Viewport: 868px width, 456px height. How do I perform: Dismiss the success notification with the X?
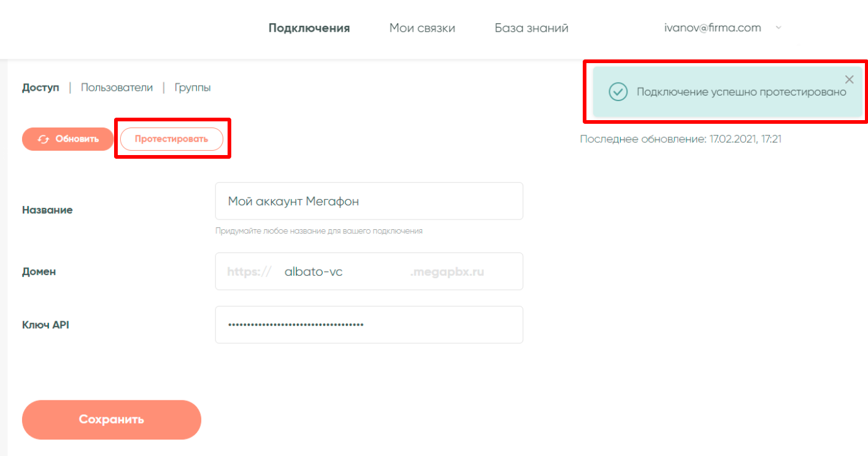(849, 79)
